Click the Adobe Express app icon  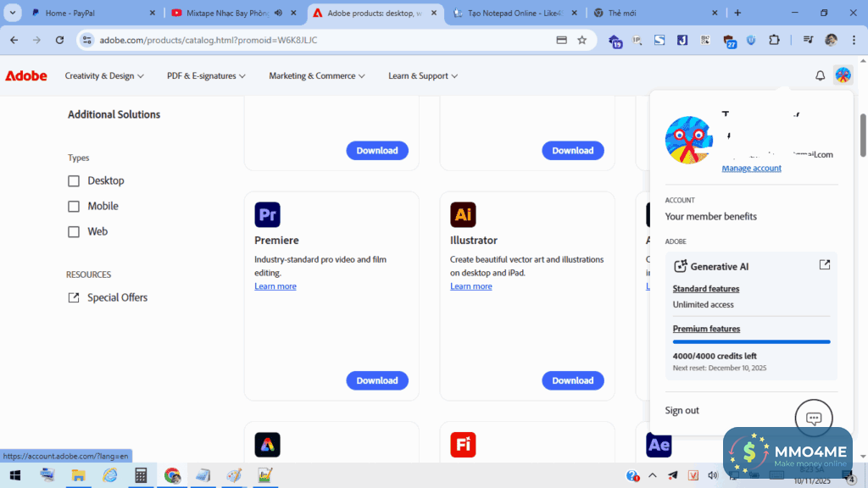coord(267,445)
